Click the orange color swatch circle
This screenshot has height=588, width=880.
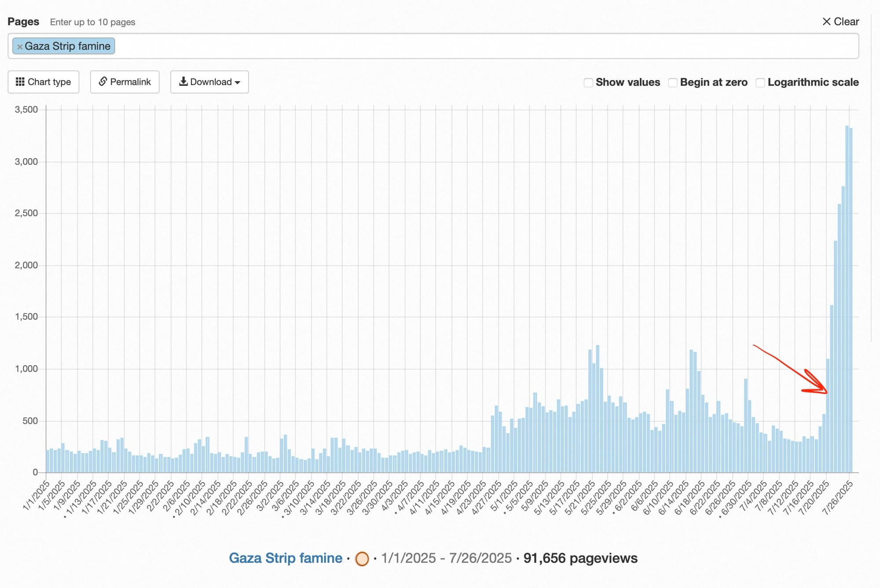362,559
